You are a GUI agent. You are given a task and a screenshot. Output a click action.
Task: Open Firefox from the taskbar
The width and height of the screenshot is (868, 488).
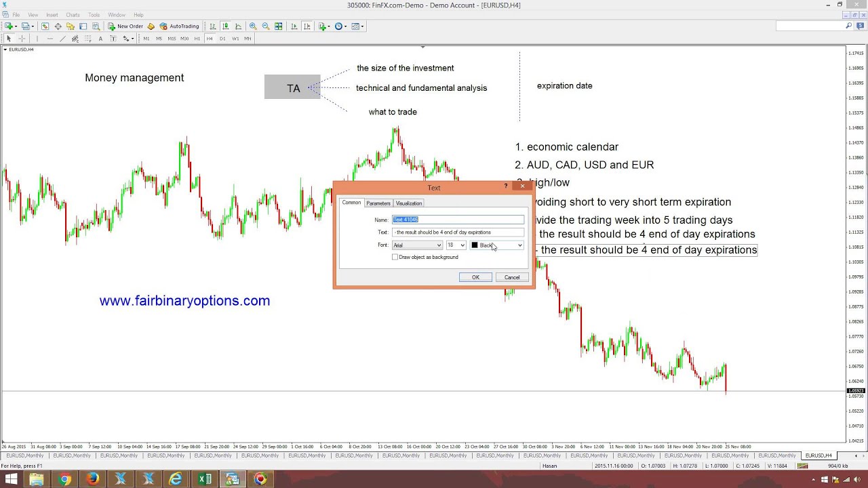tap(93, 479)
